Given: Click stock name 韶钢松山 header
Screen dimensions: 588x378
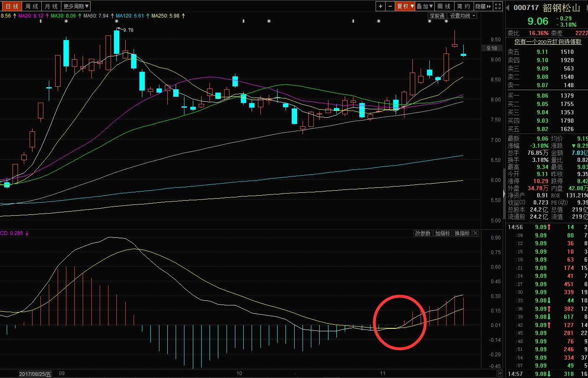Looking at the screenshot, I should 562,8.
